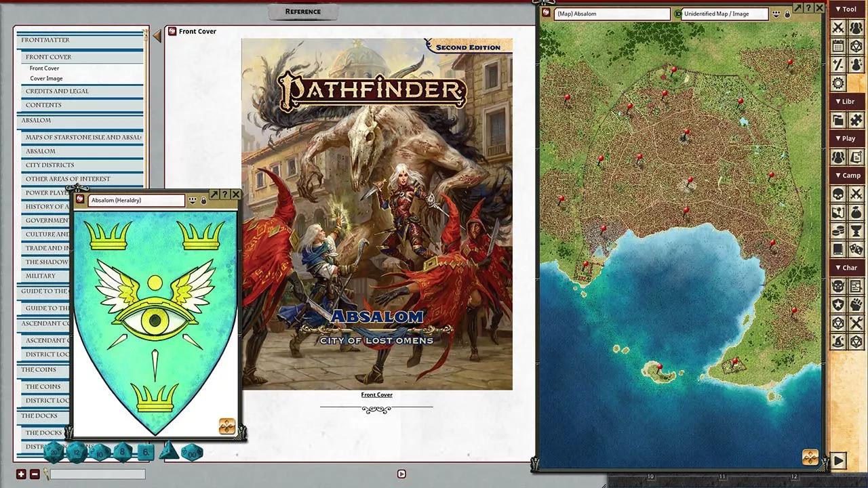Screen dimensions: 868x488
Task: Open the orc face icon under Char
Action: [x=838, y=287]
